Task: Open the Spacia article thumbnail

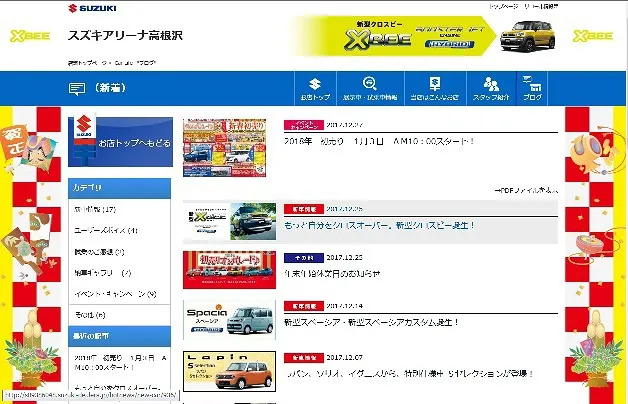Action: (229, 320)
